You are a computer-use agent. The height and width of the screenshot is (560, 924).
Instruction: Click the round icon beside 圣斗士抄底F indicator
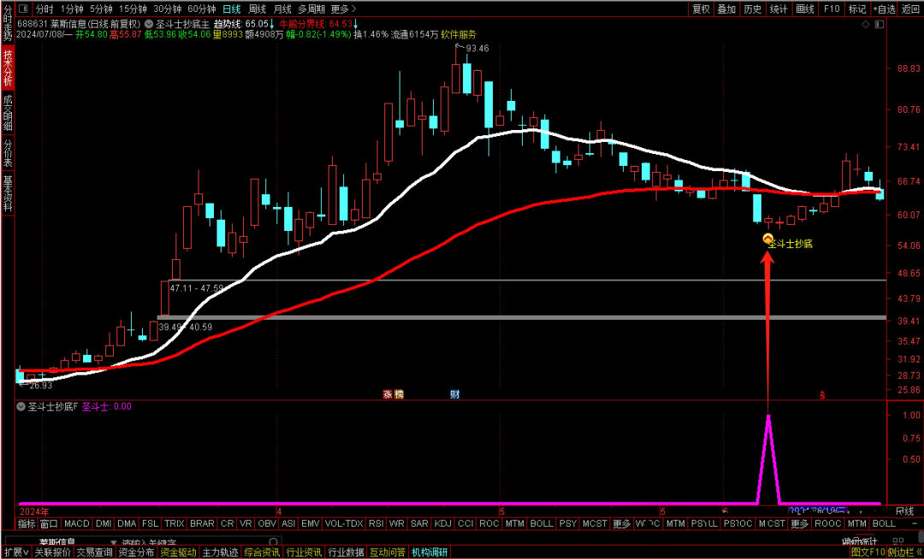click(21, 407)
